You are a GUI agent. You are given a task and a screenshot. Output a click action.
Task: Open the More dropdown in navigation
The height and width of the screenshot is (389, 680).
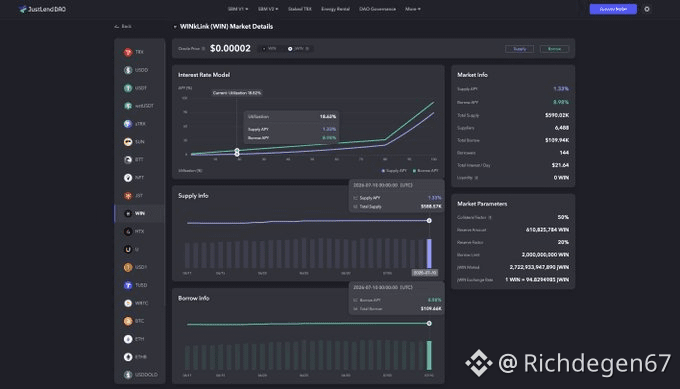click(412, 9)
